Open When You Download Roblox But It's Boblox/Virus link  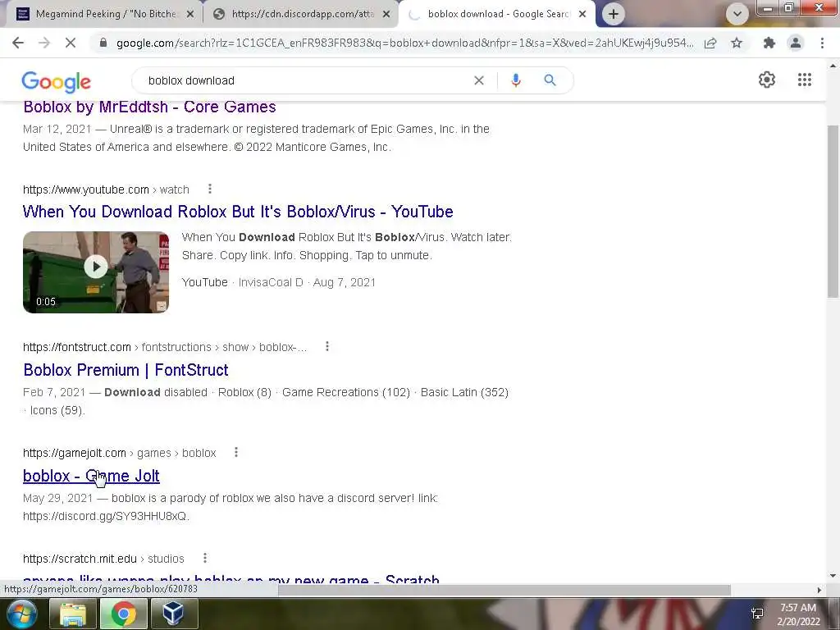pos(238,212)
